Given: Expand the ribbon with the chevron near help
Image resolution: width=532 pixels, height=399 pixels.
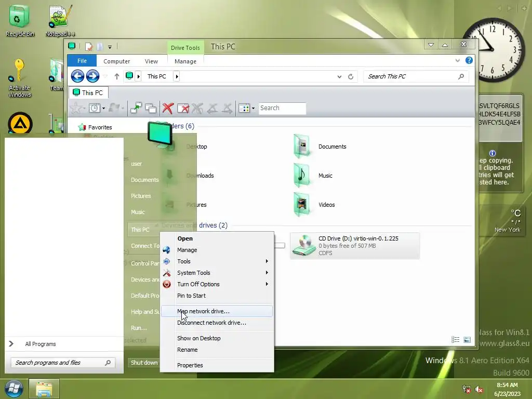Looking at the screenshot, I should tap(457, 60).
